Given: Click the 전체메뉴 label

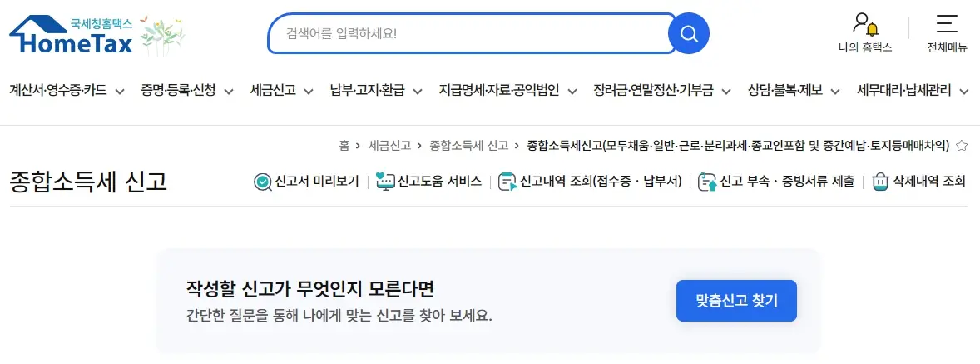Looking at the screenshot, I should [x=947, y=47].
